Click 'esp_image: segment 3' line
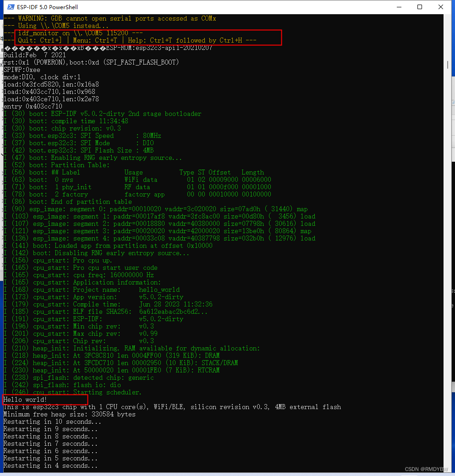The image size is (455, 476). pos(157,231)
